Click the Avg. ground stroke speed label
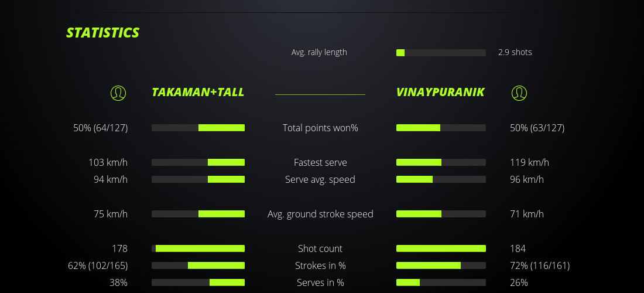Image resolution: width=644 pixels, height=293 pixels. 320,214
